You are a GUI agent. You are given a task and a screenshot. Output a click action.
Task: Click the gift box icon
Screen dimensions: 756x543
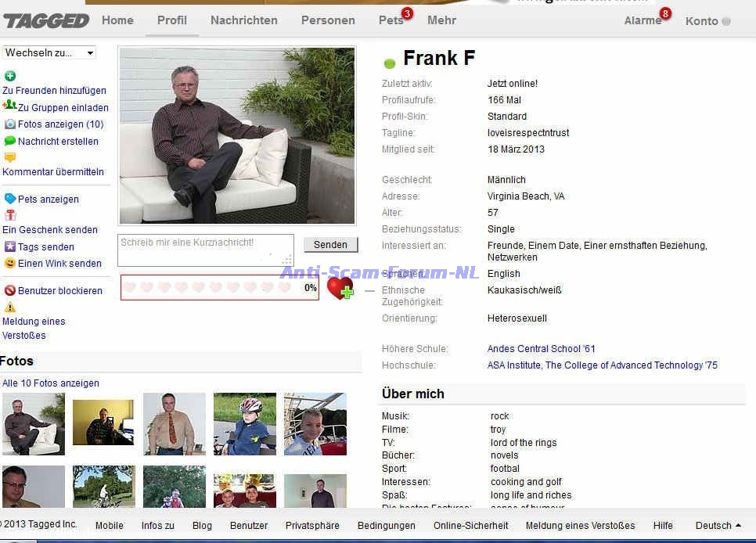click(10, 215)
